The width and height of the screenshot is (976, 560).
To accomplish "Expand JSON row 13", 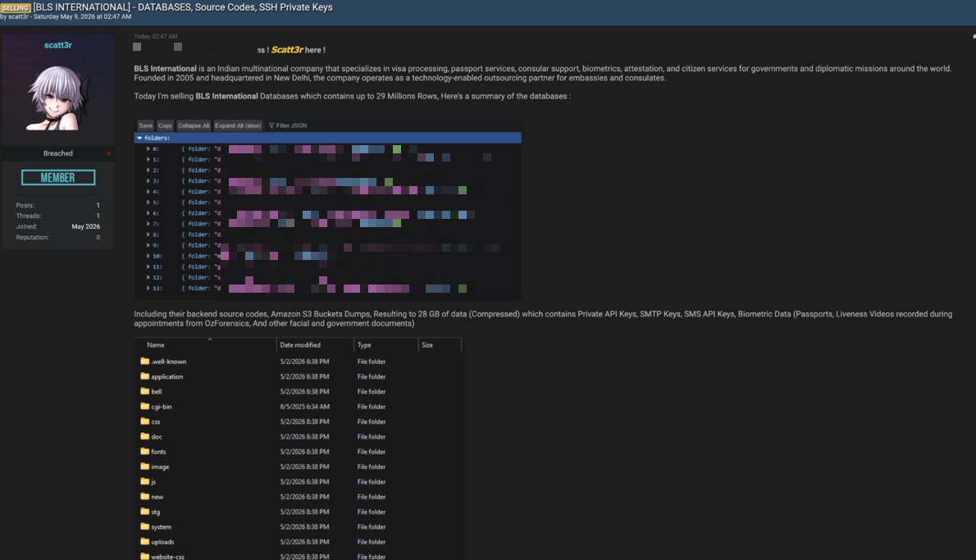I will (x=148, y=288).
